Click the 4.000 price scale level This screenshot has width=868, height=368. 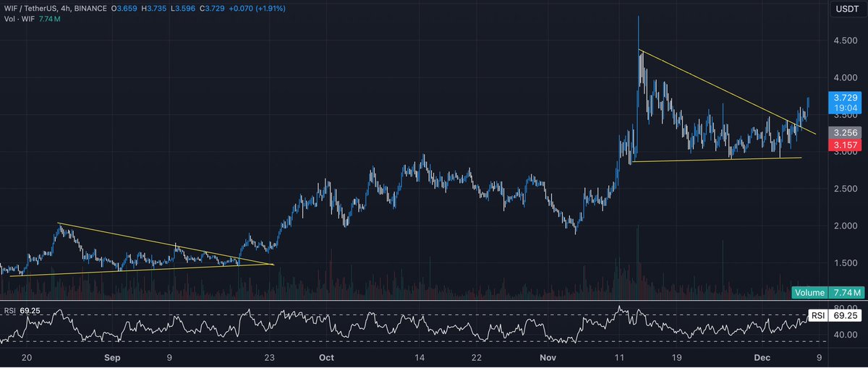click(x=846, y=78)
